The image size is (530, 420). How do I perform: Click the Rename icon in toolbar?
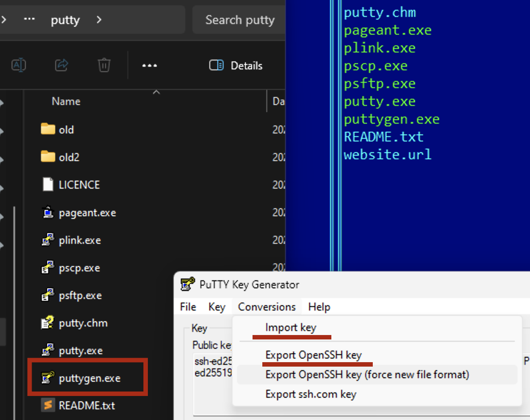(x=19, y=65)
